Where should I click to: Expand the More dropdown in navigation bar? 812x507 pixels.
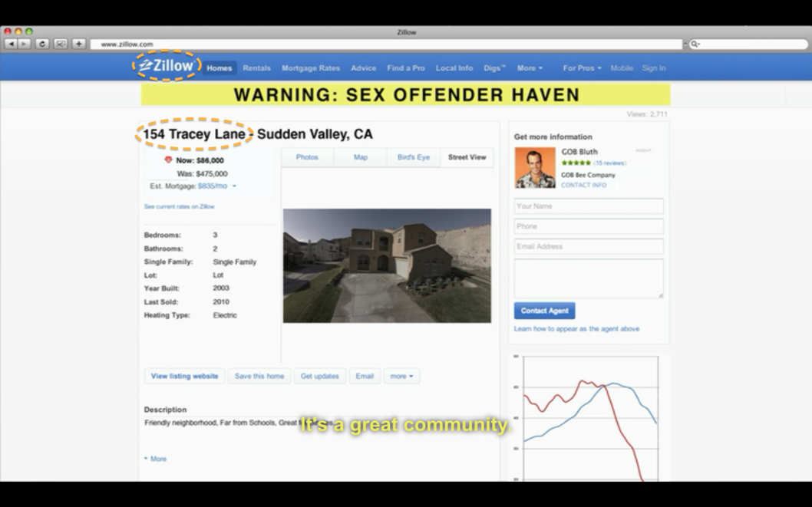point(530,68)
